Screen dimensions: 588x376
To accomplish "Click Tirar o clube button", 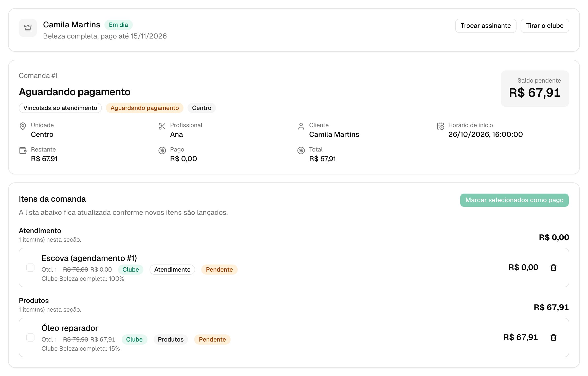I will click(545, 26).
